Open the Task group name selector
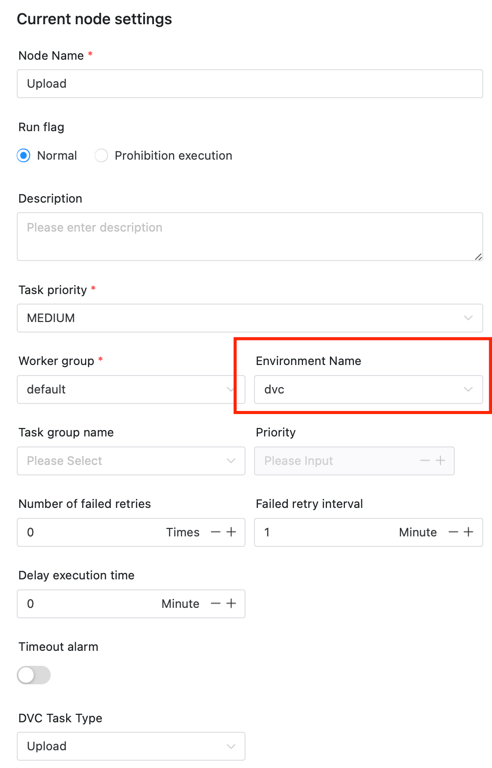This screenshot has width=492, height=768. [x=131, y=460]
